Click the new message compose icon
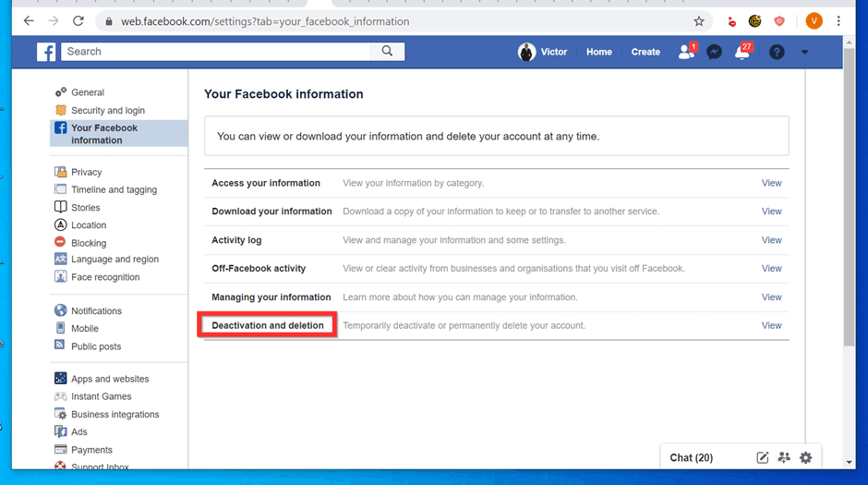This screenshot has width=868, height=485. coord(762,458)
